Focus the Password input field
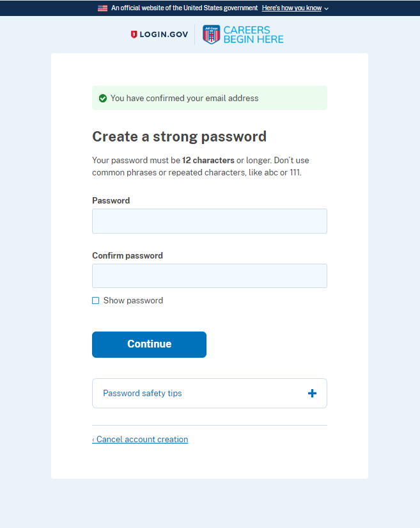Image resolution: width=420 pixels, height=528 pixels. point(210,221)
